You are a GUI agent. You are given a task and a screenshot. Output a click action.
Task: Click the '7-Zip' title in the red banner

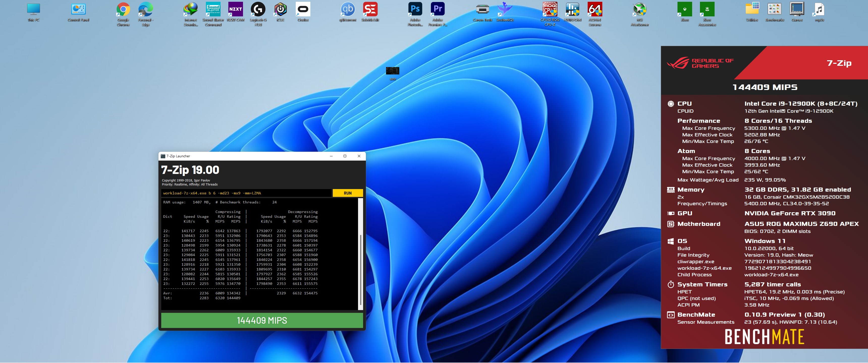pyautogui.click(x=839, y=63)
